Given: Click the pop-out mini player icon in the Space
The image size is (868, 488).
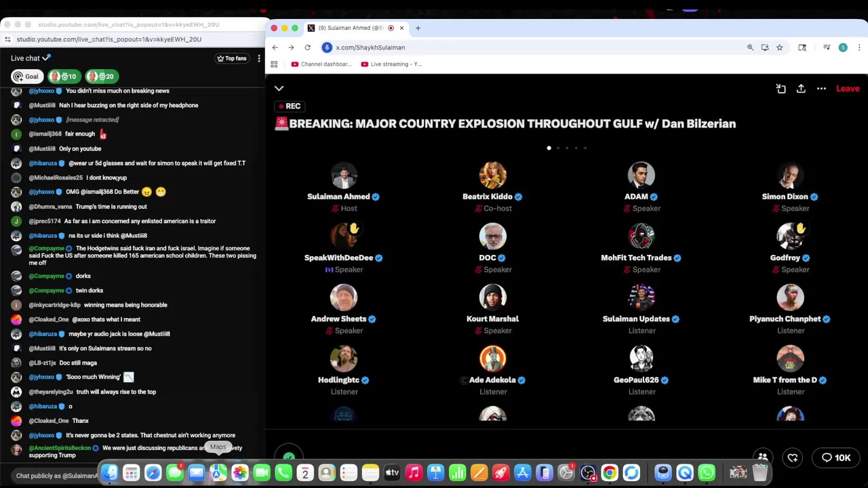Looking at the screenshot, I should point(781,89).
